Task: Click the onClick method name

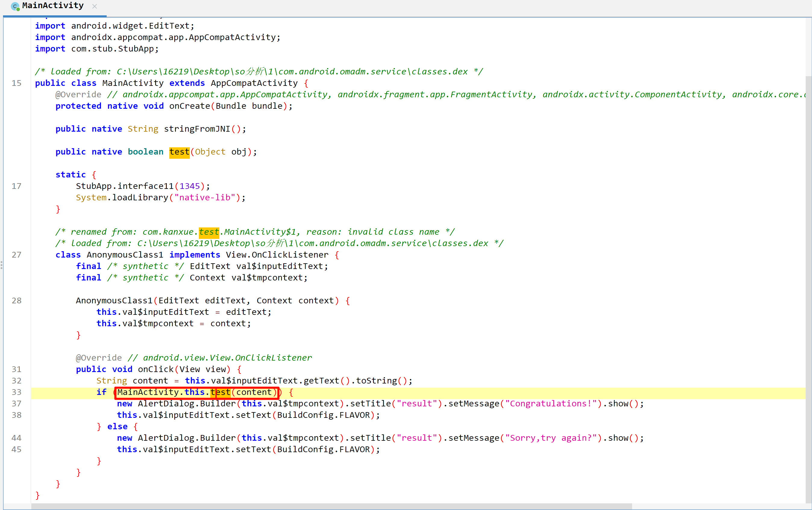Action: (x=155, y=369)
